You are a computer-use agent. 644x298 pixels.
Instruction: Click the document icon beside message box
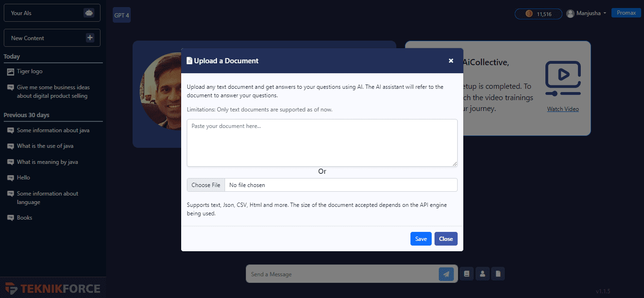coord(498,273)
